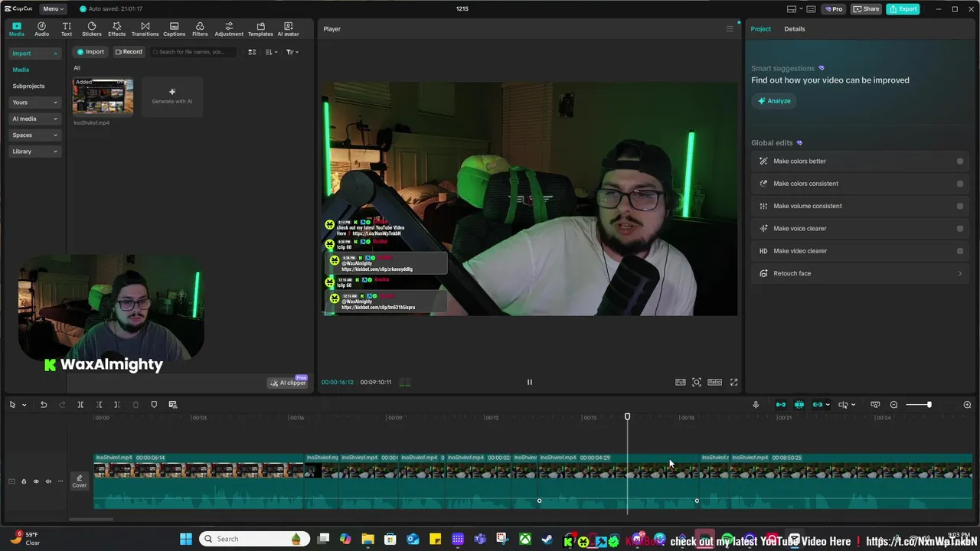Mute the main track audio
Image resolution: width=980 pixels, height=551 pixels.
tap(48, 481)
